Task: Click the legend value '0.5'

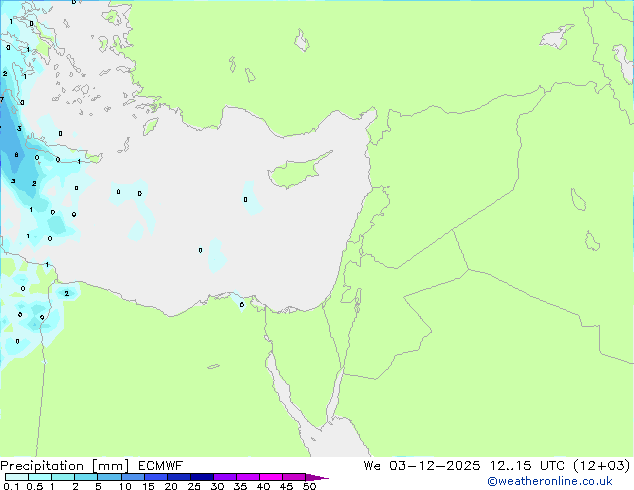Action: [35, 486]
